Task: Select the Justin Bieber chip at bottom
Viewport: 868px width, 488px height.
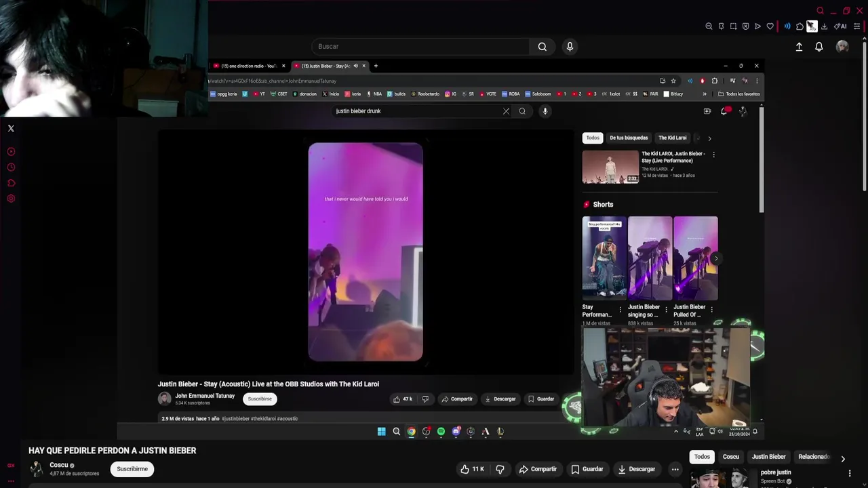Action: point(768,457)
